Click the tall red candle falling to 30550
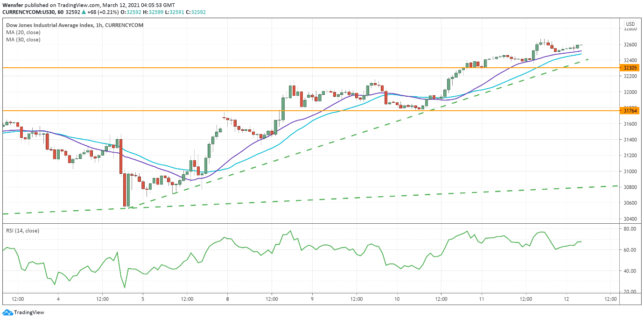This screenshot has width=644, height=320. [124, 189]
